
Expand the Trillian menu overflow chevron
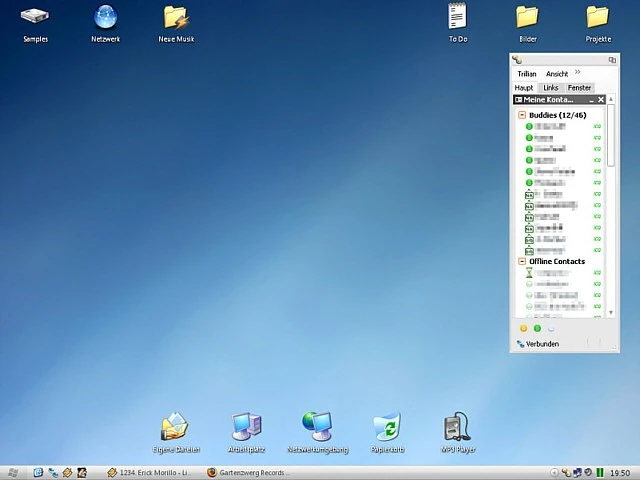577,73
